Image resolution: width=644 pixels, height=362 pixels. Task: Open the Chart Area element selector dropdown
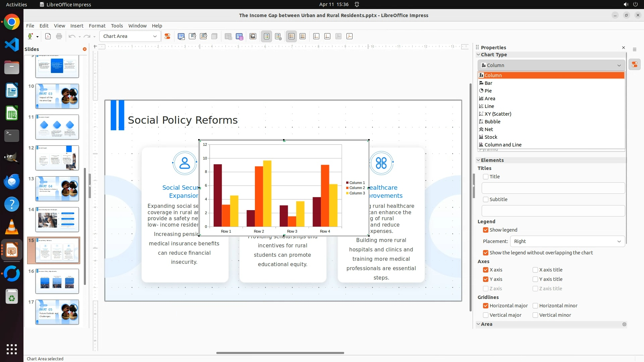click(x=130, y=36)
